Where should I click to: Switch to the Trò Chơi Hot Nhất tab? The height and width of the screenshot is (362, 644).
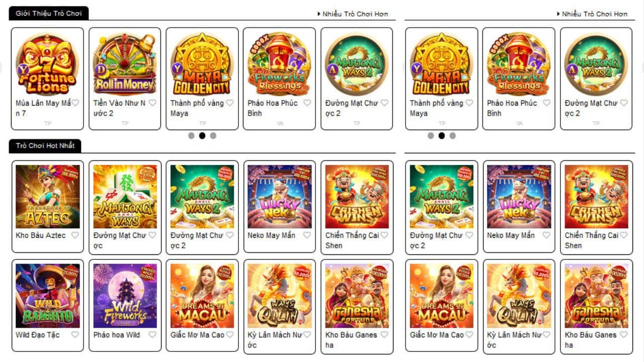tap(45, 146)
